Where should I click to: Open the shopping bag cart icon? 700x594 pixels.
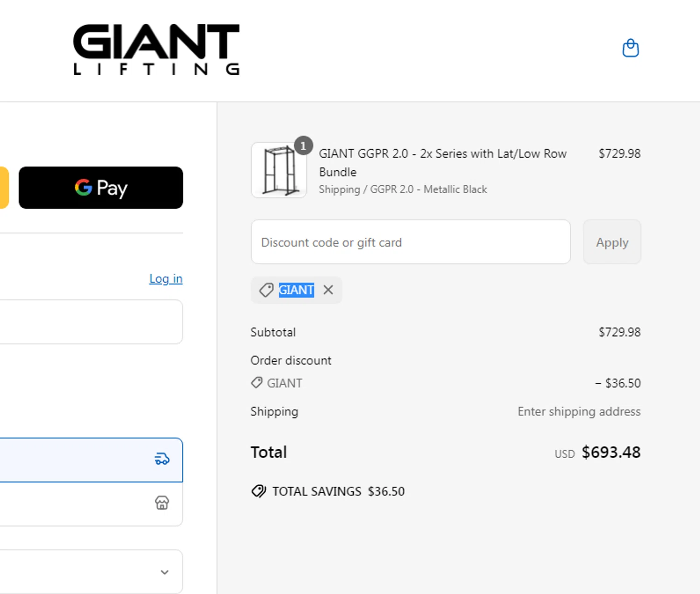click(630, 48)
